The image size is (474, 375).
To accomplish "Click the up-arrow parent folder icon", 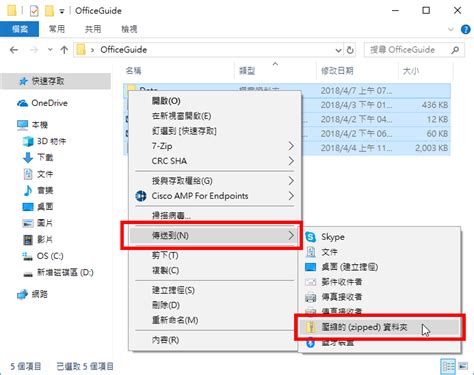I will 64,50.
